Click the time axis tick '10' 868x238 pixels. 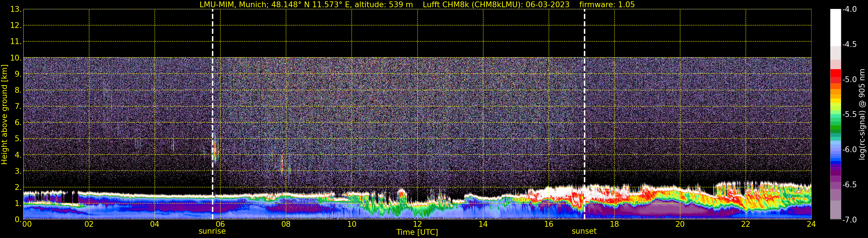[x=352, y=224]
